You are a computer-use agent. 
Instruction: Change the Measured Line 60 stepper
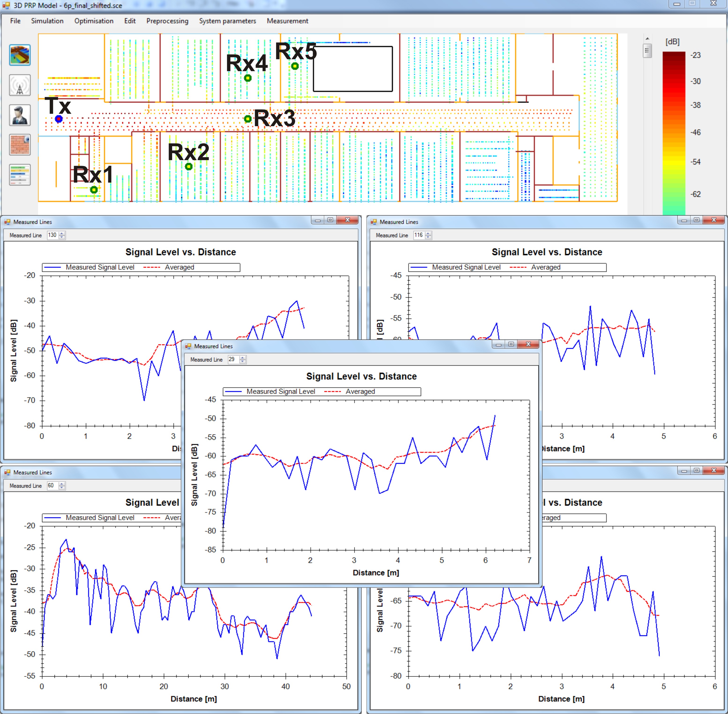tap(62, 486)
